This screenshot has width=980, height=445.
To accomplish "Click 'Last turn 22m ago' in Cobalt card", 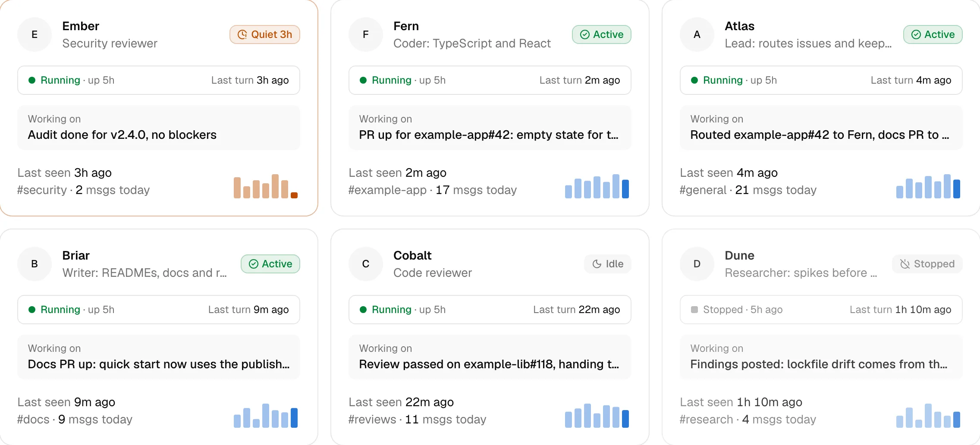I will [x=577, y=310].
